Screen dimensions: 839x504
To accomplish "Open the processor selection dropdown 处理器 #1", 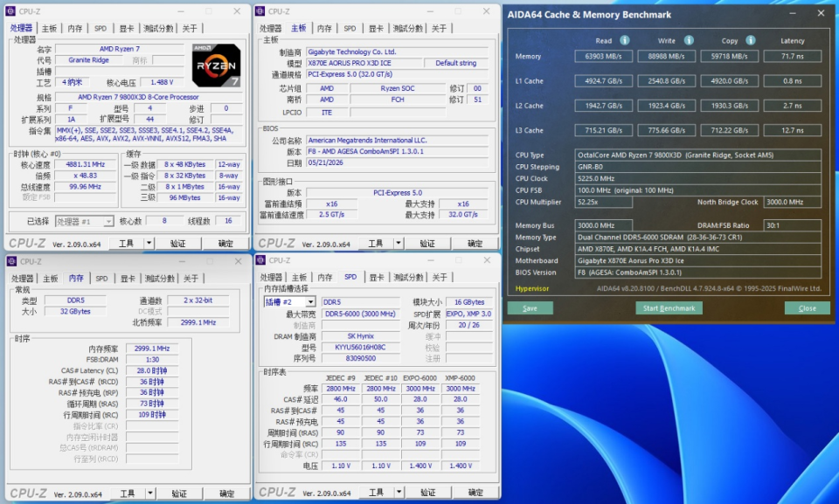I will coord(84,222).
